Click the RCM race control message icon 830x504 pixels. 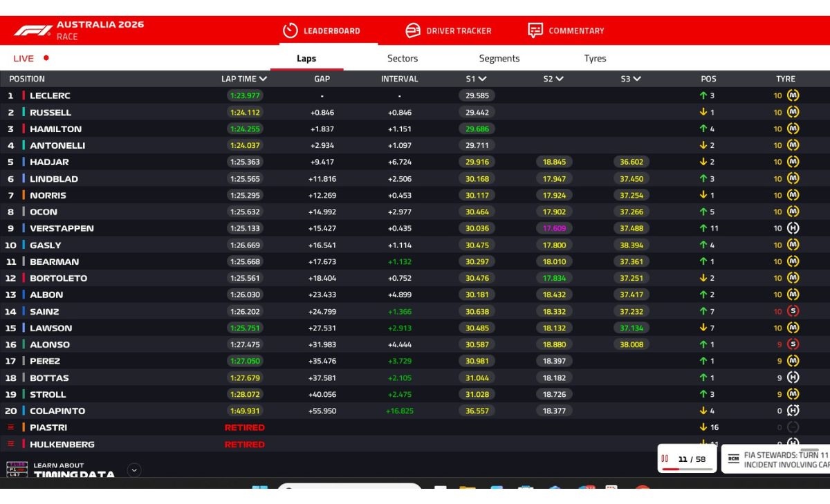click(734, 459)
